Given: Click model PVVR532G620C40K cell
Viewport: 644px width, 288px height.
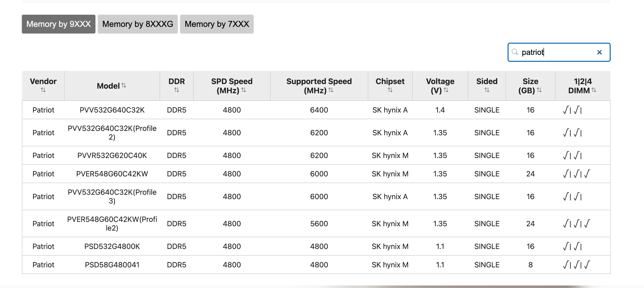Looking at the screenshot, I should click(112, 155).
